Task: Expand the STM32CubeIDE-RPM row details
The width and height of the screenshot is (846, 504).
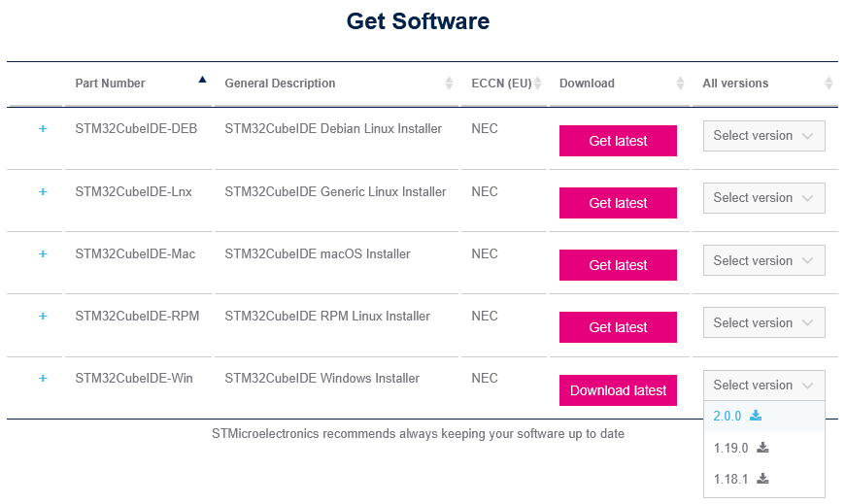Action: (43, 317)
